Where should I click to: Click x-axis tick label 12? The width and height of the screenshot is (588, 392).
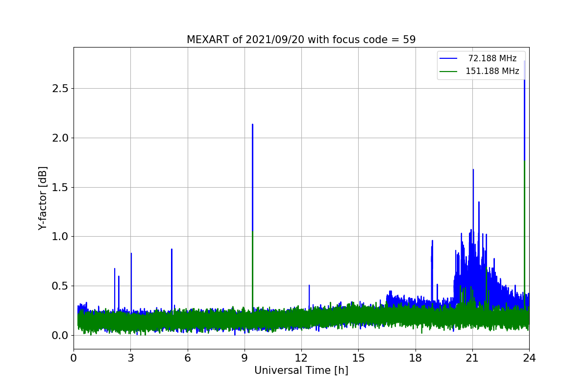(x=301, y=358)
